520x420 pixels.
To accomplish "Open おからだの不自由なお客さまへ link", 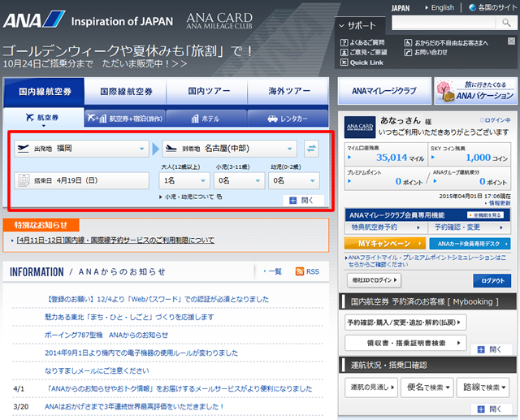I will click(446, 42).
